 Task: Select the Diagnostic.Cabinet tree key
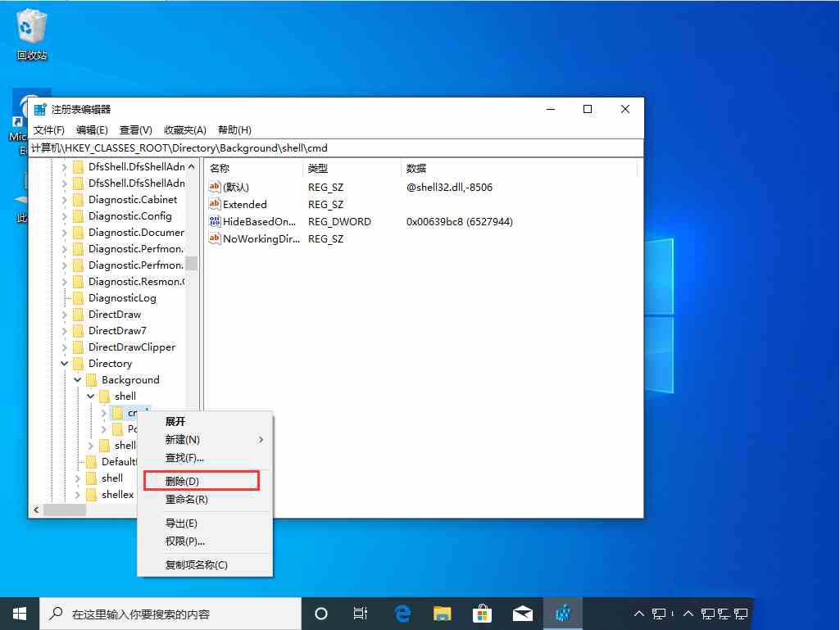click(x=133, y=200)
